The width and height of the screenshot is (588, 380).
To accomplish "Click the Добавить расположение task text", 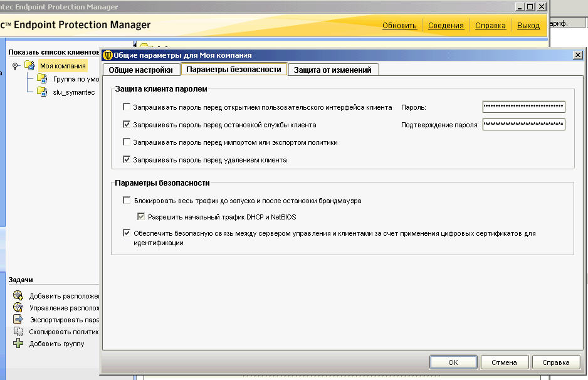I will coord(64,296).
